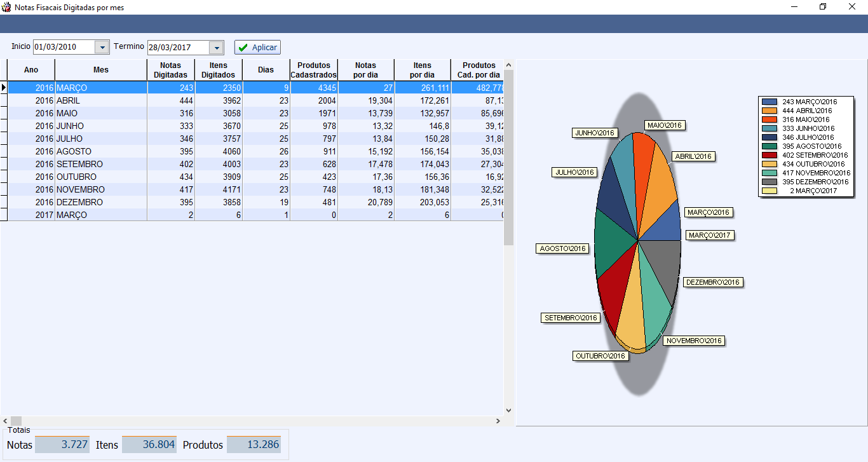This screenshot has width=868, height=462.
Task: Click the ABRIL\2016 pie chart label
Action: (693, 156)
